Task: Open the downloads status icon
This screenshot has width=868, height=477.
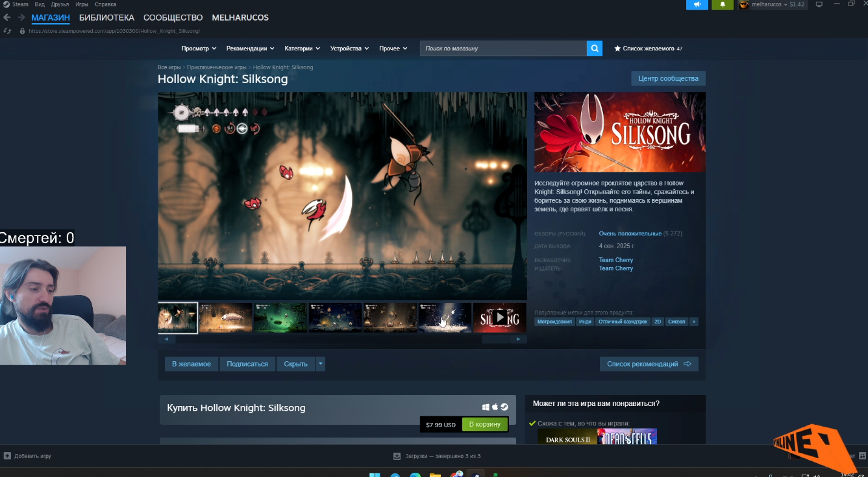Action: coord(397,456)
